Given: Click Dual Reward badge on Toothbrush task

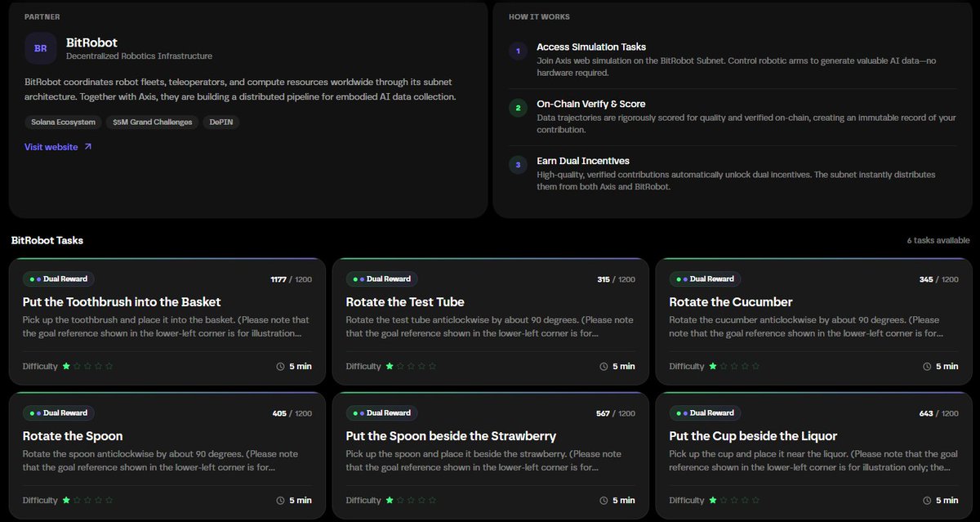Looking at the screenshot, I should 59,279.
